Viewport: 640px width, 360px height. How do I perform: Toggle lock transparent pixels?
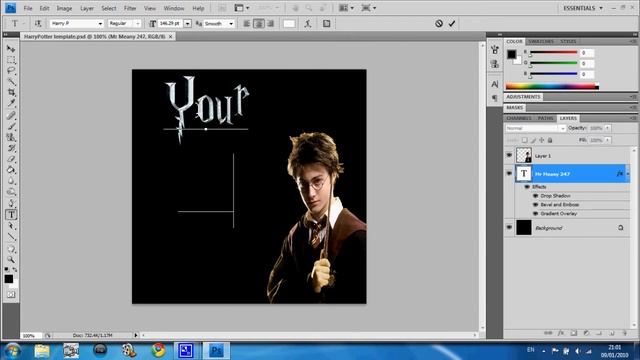point(524,140)
